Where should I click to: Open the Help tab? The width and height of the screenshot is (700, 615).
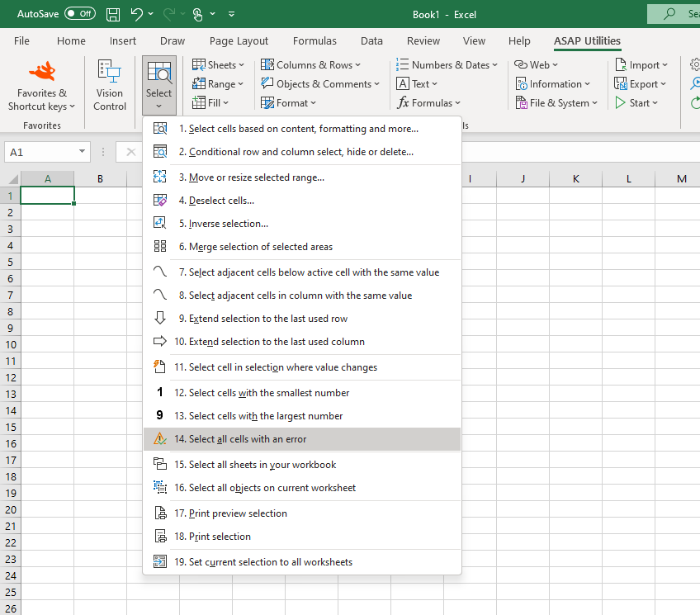click(x=519, y=41)
